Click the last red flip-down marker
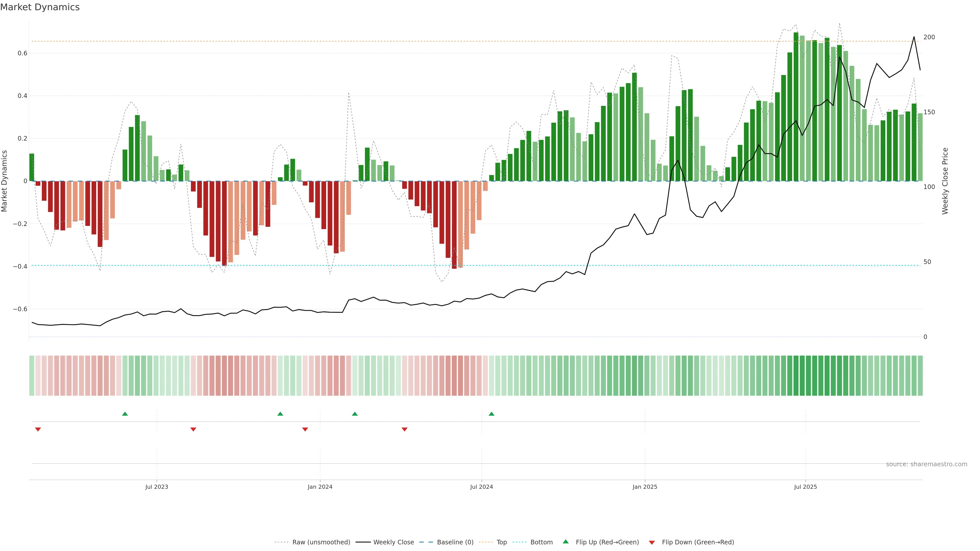The width and height of the screenshot is (980, 551). coord(405,429)
